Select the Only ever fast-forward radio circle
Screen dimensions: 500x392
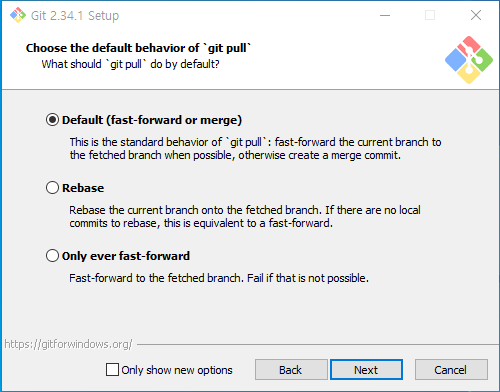tap(52, 256)
